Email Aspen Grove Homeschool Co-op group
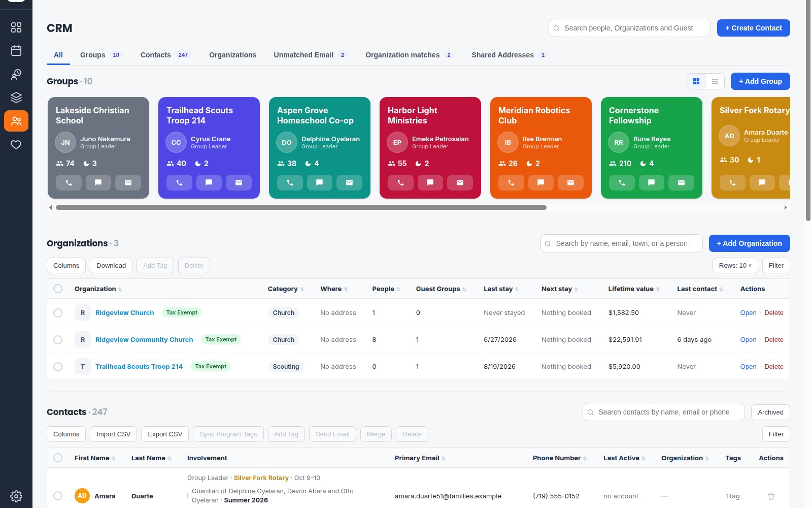 click(349, 182)
